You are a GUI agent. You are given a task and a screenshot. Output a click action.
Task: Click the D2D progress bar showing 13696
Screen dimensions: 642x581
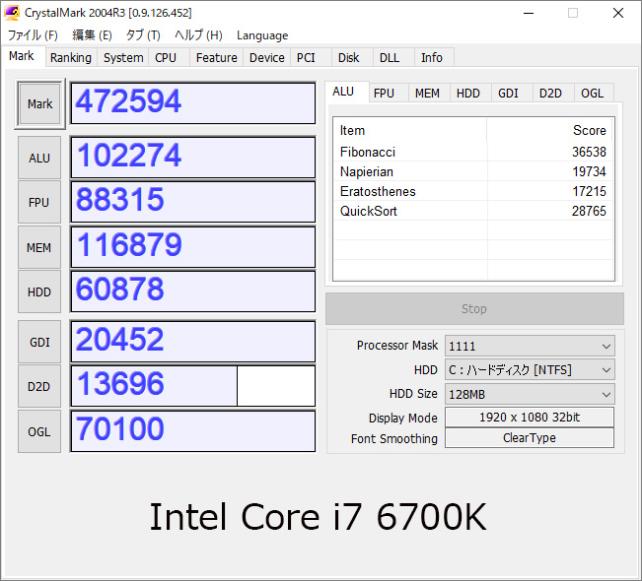point(193,386)
